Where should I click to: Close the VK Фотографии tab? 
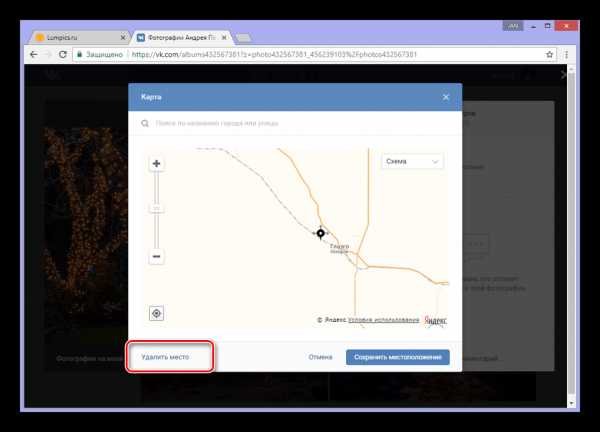(224, 37)
